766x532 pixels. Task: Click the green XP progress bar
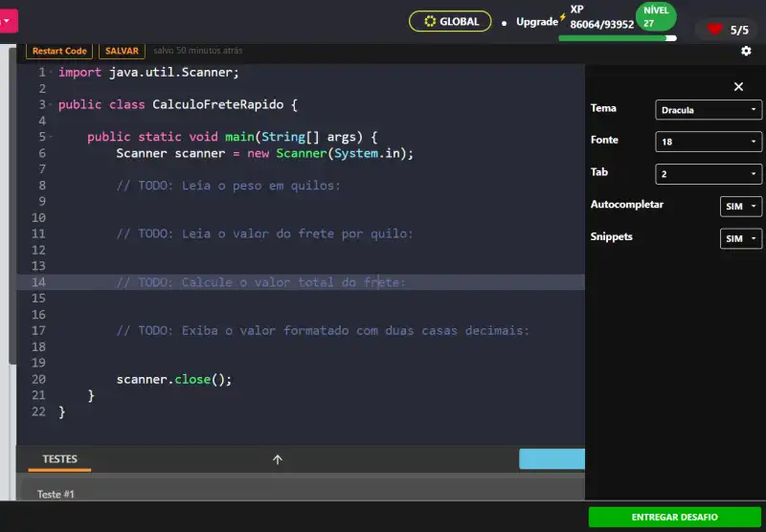click(618, 38)
